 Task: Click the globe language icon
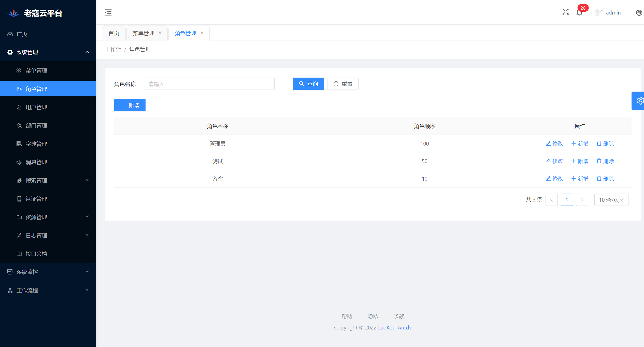pos(639,13)
